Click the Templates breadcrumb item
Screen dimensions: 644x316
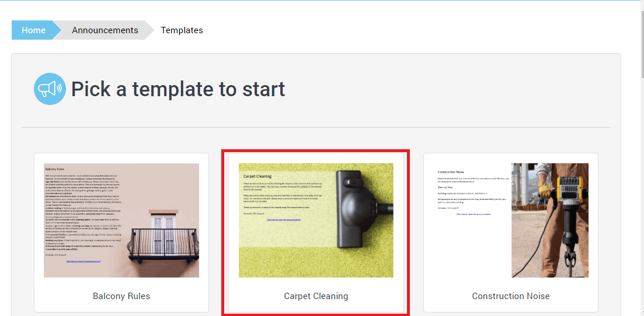coord(182,30)
